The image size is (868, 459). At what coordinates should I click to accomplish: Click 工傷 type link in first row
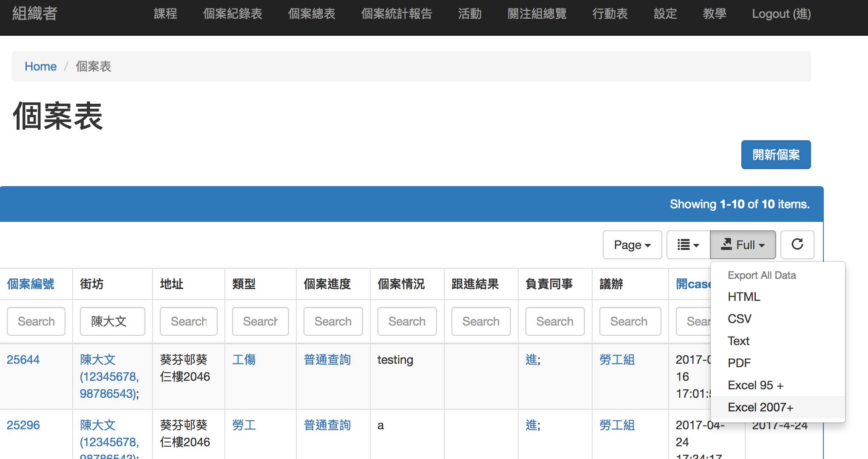[x=244, y=360]
